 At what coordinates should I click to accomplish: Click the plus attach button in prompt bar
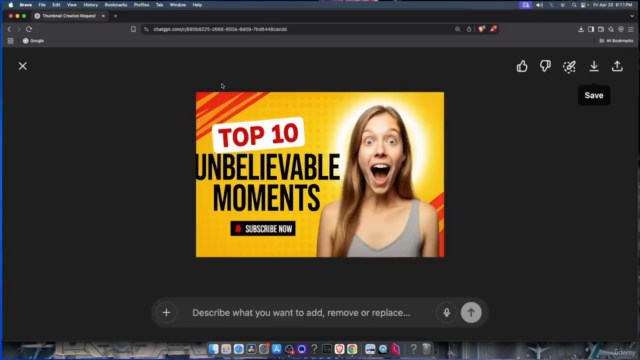166,313
